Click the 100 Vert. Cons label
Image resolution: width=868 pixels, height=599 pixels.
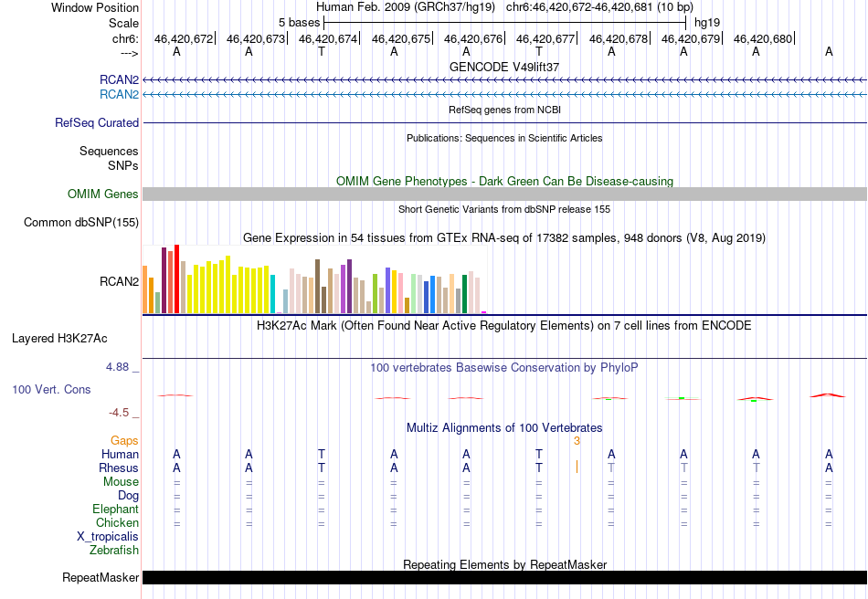[x=51, y=389]
